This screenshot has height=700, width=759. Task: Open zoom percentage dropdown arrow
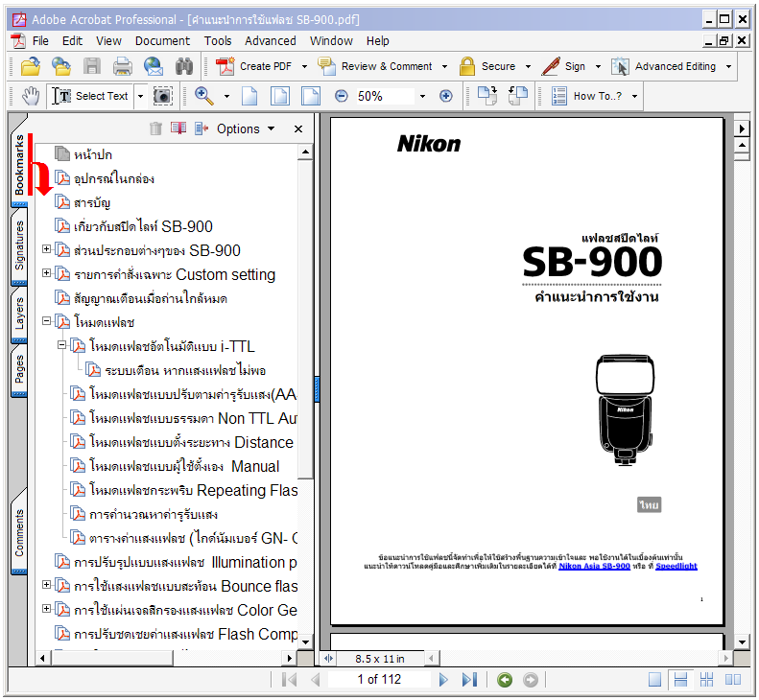tap(422, 96)
